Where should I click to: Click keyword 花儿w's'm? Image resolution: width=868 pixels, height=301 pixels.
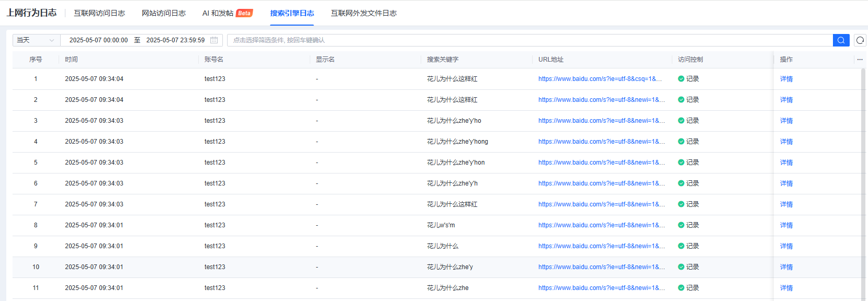[441, 225]
